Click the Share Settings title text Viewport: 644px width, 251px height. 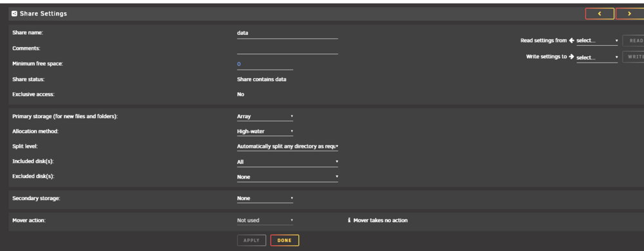click(43, 14)
